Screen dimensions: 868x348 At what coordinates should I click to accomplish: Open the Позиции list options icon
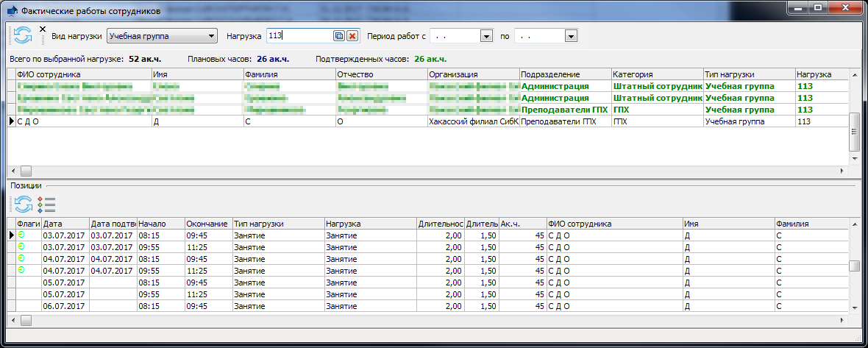46,205
